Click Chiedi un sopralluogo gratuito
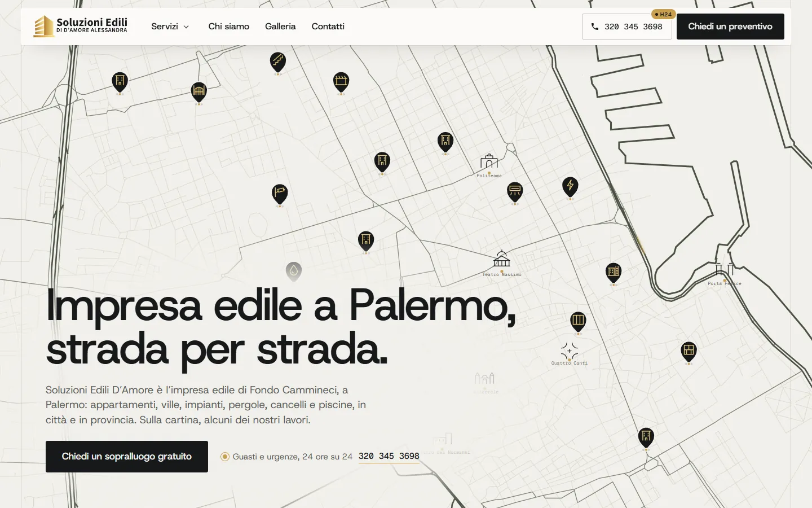This screenshot has height=508, width=812. click(x=127, y=457)
